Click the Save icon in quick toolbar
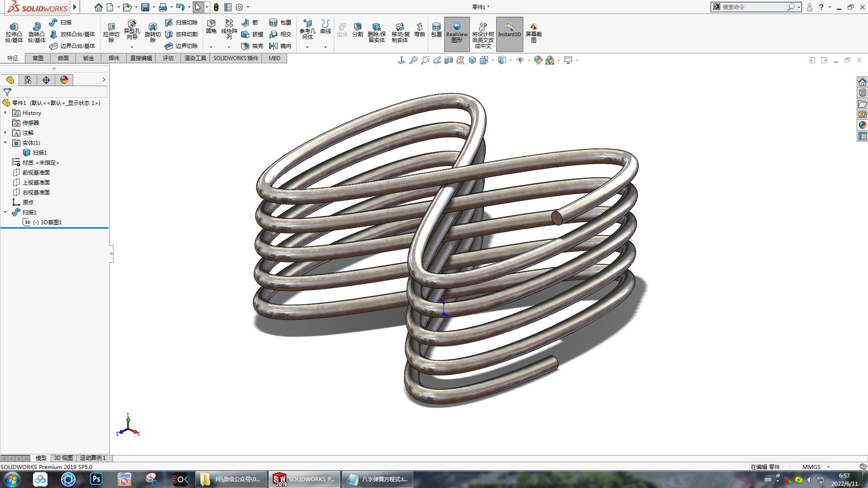This screenshot has width=868, height=488. [145, 7]
